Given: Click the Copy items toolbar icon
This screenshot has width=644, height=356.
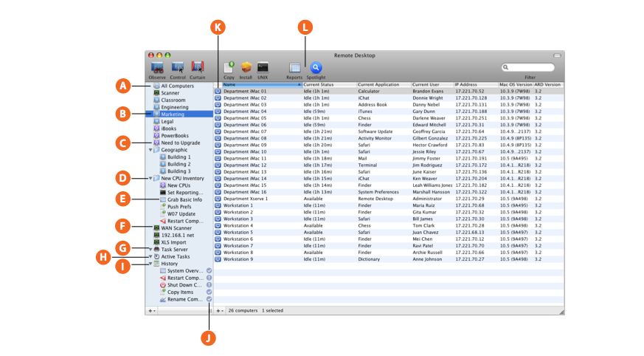Looking at the screenshot, I should coord(229,68).
